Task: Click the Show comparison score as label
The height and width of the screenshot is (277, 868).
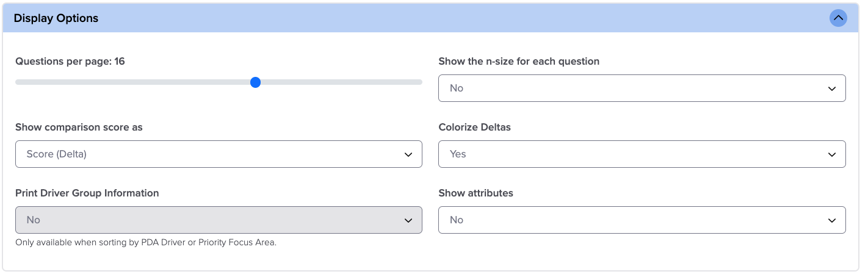Action: [x=79, y=127]
